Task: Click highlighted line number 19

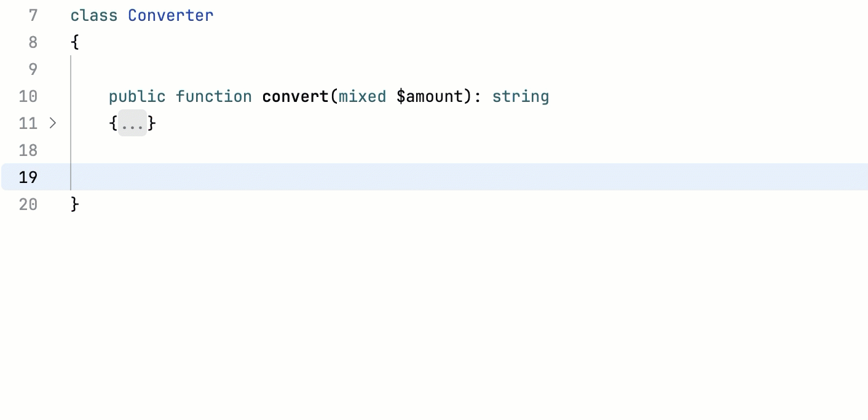Action: tap(28, 177)
